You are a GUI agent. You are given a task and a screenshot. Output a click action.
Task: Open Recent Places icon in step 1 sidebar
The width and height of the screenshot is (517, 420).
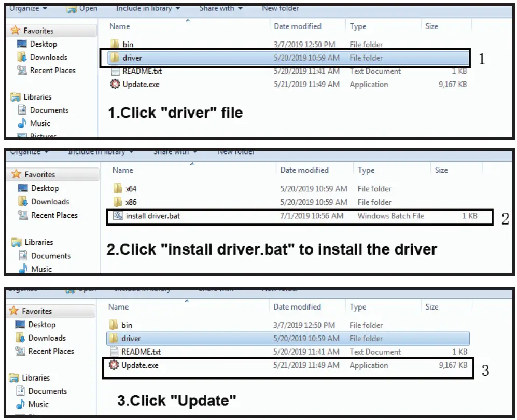click(x=22, y=70)
